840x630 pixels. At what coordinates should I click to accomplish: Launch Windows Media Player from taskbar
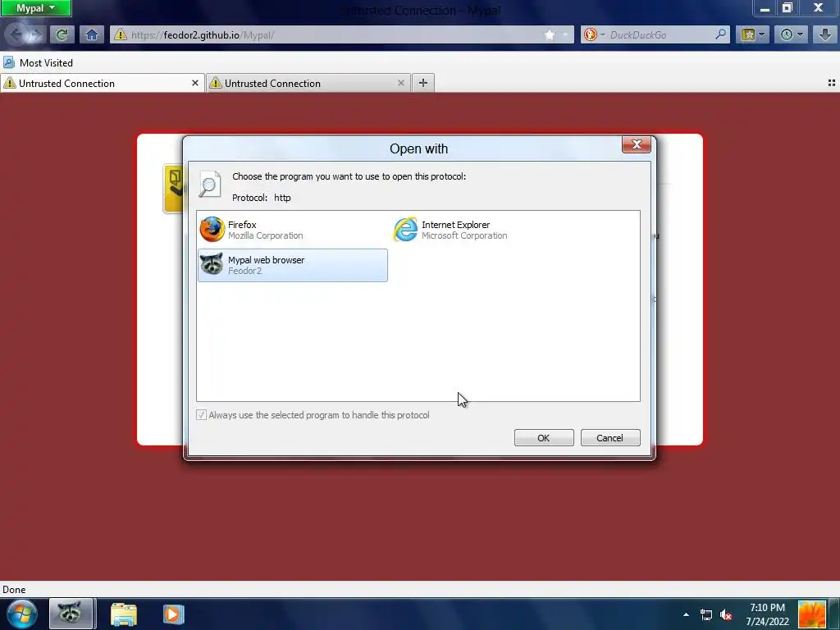(x=173, y=614)
